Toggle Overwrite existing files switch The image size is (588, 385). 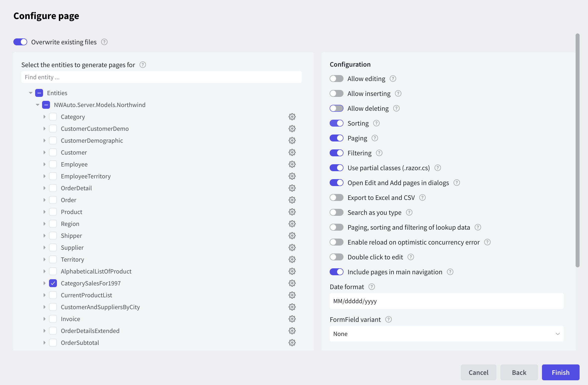(x=20, y=42)
